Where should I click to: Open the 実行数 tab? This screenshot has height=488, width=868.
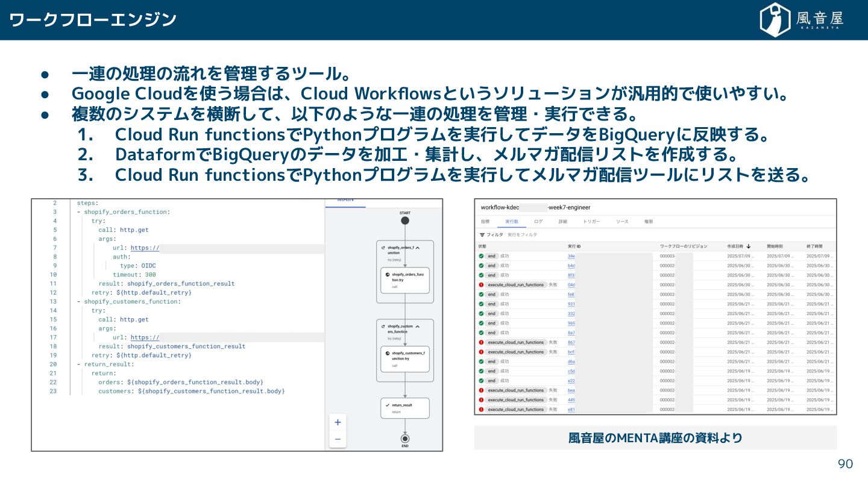[512, 222]
